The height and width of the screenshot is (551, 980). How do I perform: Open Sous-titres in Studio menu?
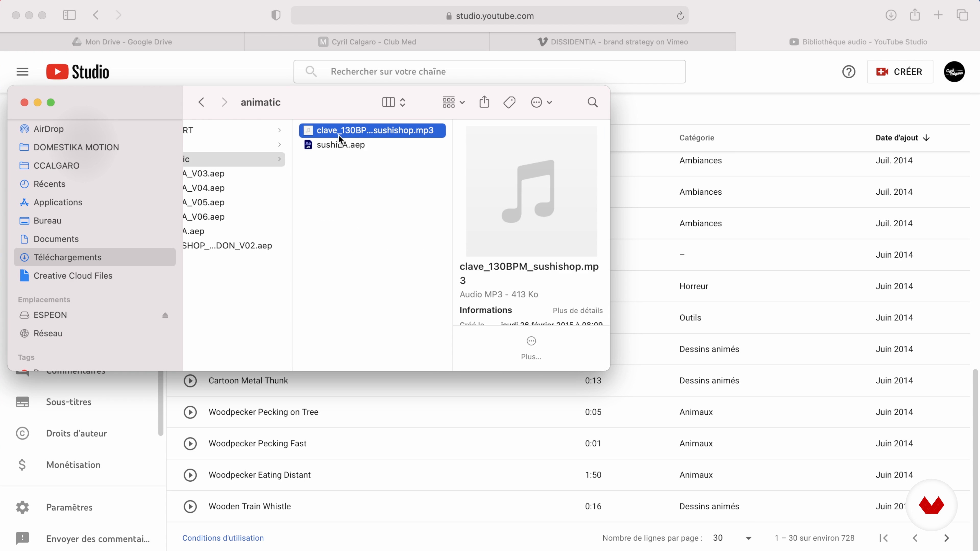[83, 402]
